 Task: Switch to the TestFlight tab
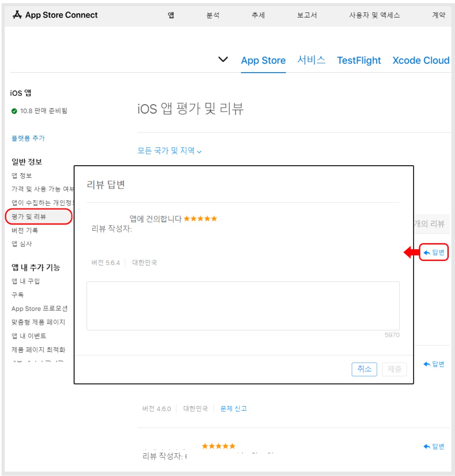click(359, 60)
